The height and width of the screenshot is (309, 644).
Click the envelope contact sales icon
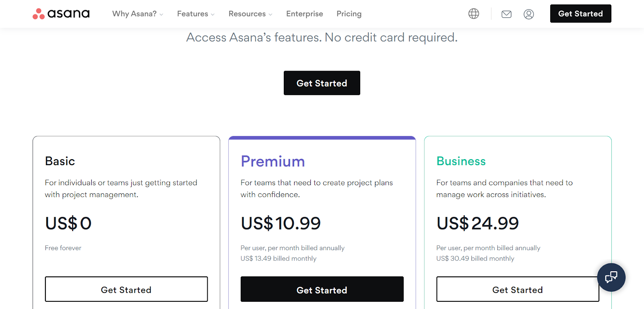(506, 14)
